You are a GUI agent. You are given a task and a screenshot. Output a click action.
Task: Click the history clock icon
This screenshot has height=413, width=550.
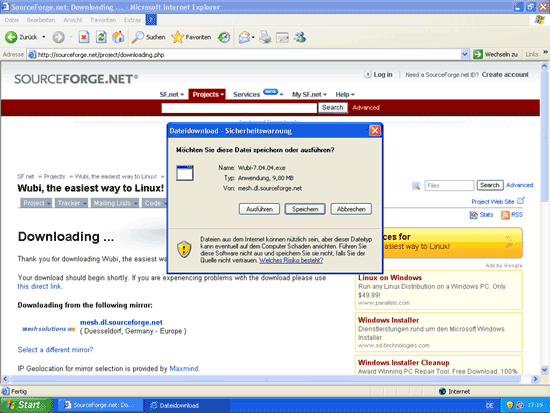point(224,37)
